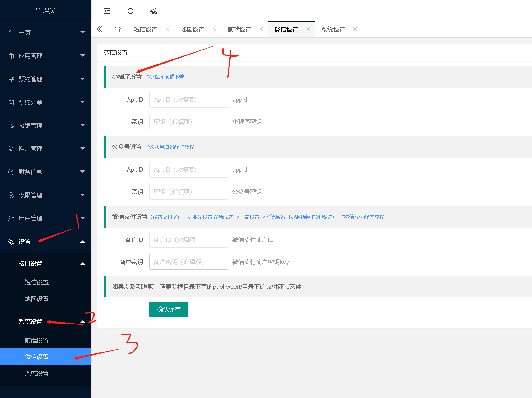The image size is (532, 398).
Task: Switch to the 地图设置 tab
Action: 192,29
